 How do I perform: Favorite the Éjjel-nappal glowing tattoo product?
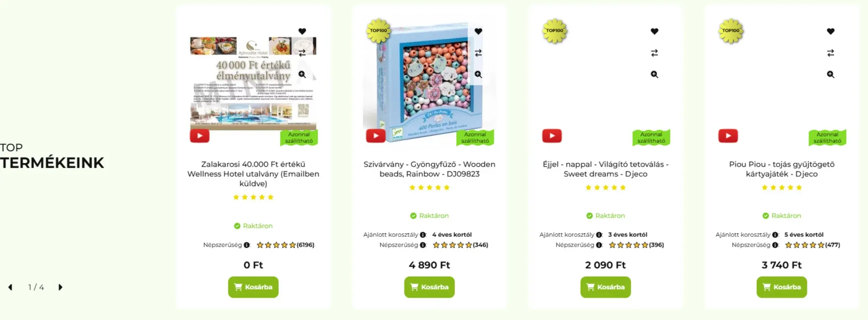pyautogui.click(x=654, y=31)
